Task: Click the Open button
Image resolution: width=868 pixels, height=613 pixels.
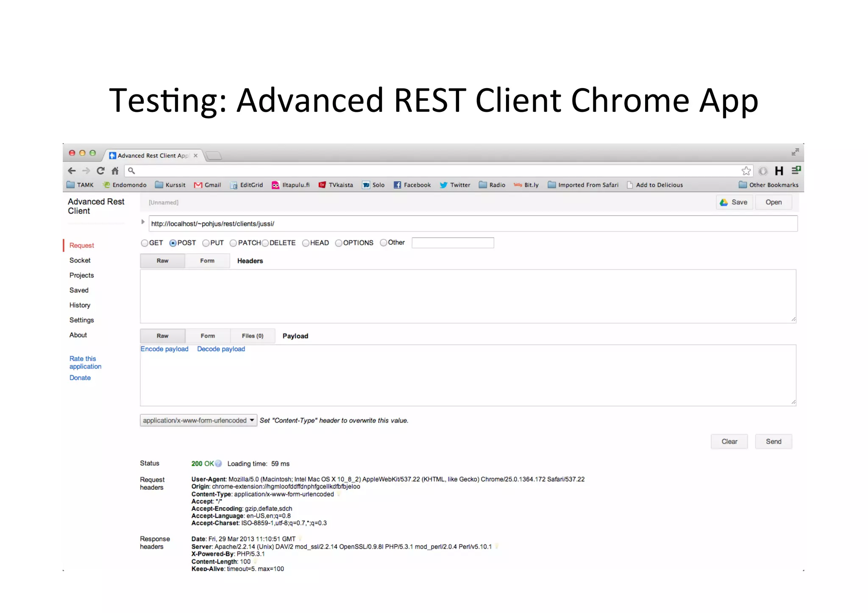Action: click(773, 202)
